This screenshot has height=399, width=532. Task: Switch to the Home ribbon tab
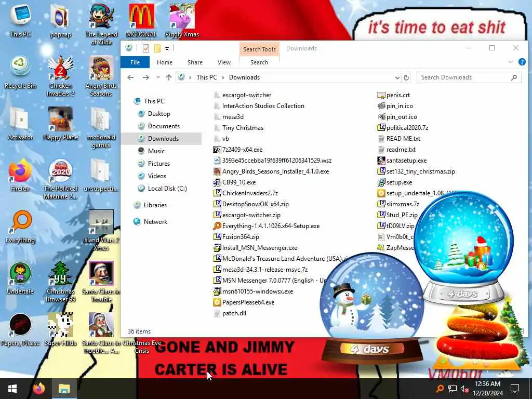coord(165,62)
